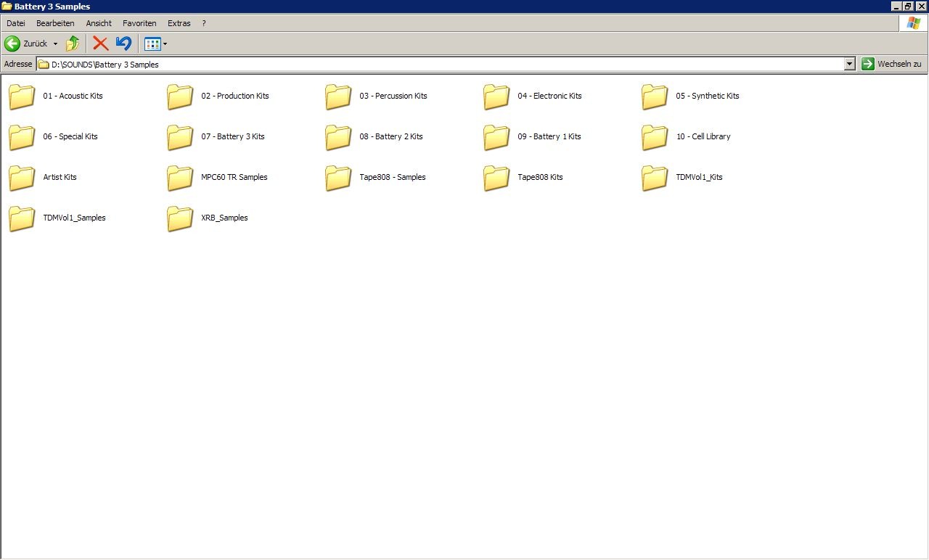Minimize the Battery 3 Samples window

(x=896, y=6)
